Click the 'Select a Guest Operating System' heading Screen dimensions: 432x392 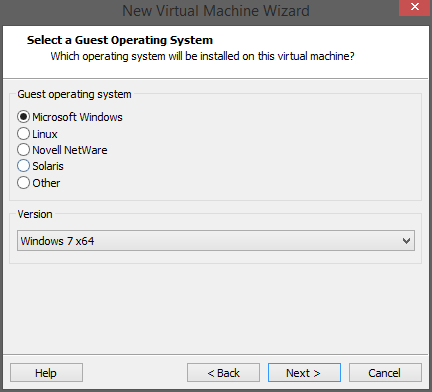(120, 40)
